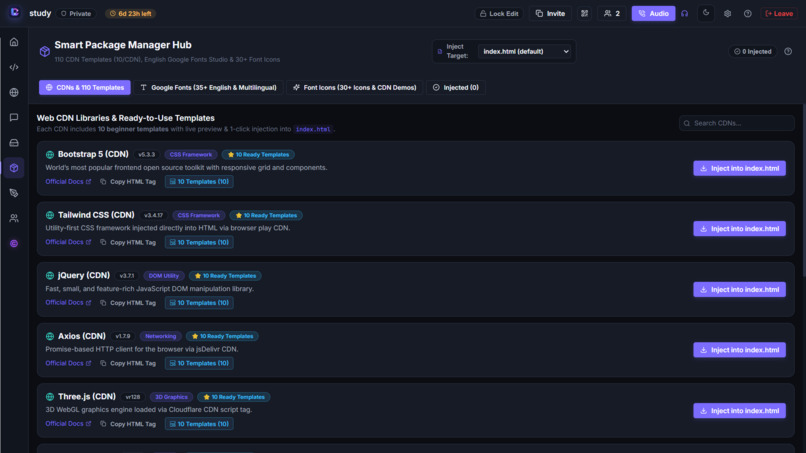This screenshot has width=806, height=453.
Task: Click the Search CDNs input field
Action: [x=737, y=123]
